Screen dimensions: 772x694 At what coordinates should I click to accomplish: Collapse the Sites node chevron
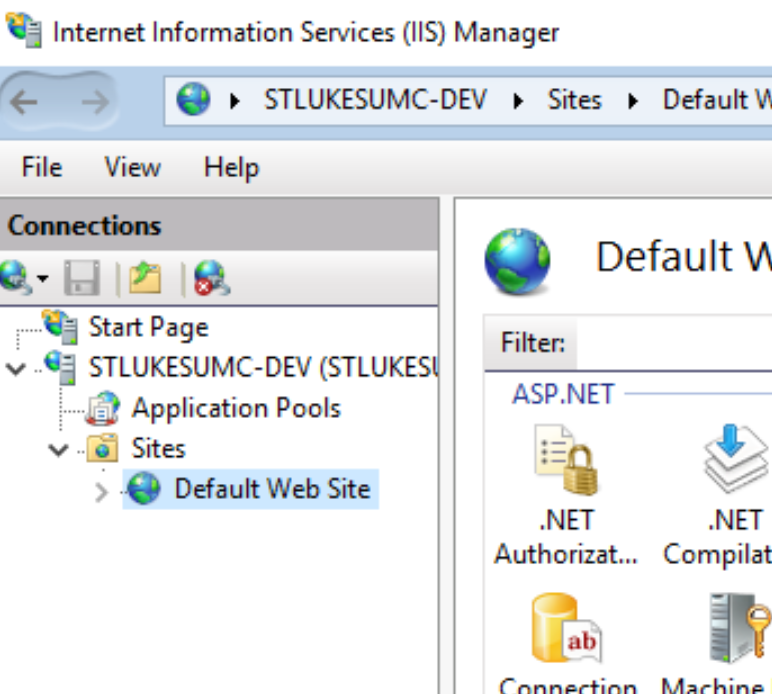tap(59, 449)
